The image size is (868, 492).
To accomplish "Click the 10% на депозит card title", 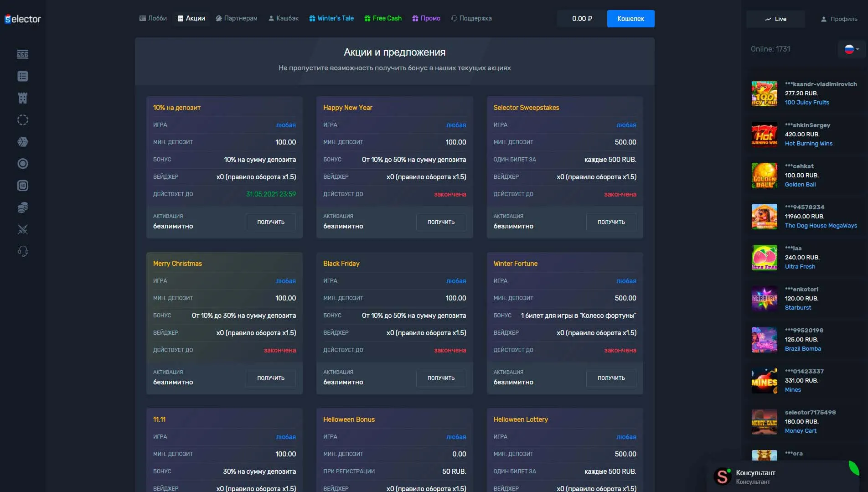I will tap(177, 108).
